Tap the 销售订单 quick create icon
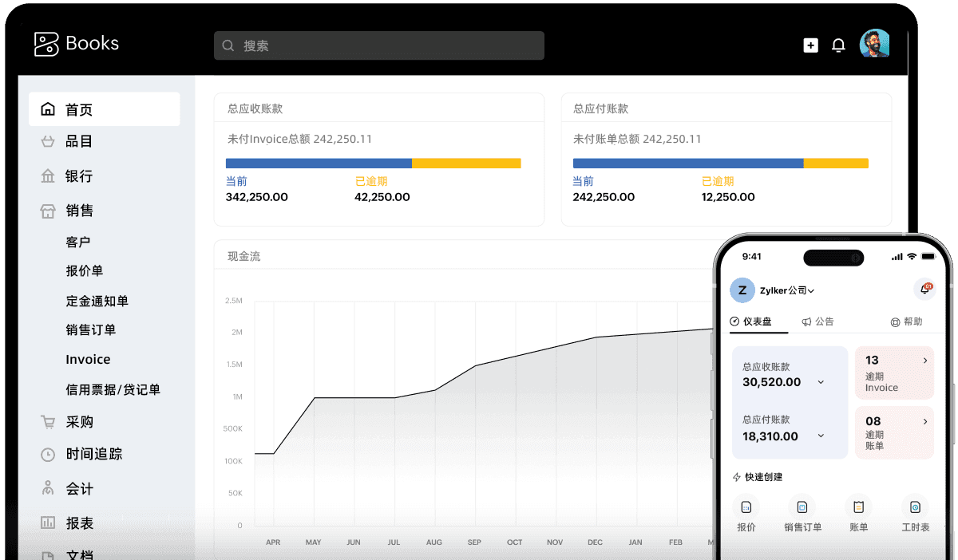 (802, 507)
